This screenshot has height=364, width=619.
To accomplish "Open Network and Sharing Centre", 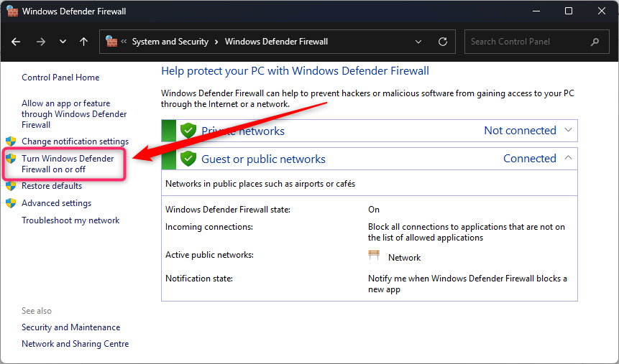I will 75,344.
